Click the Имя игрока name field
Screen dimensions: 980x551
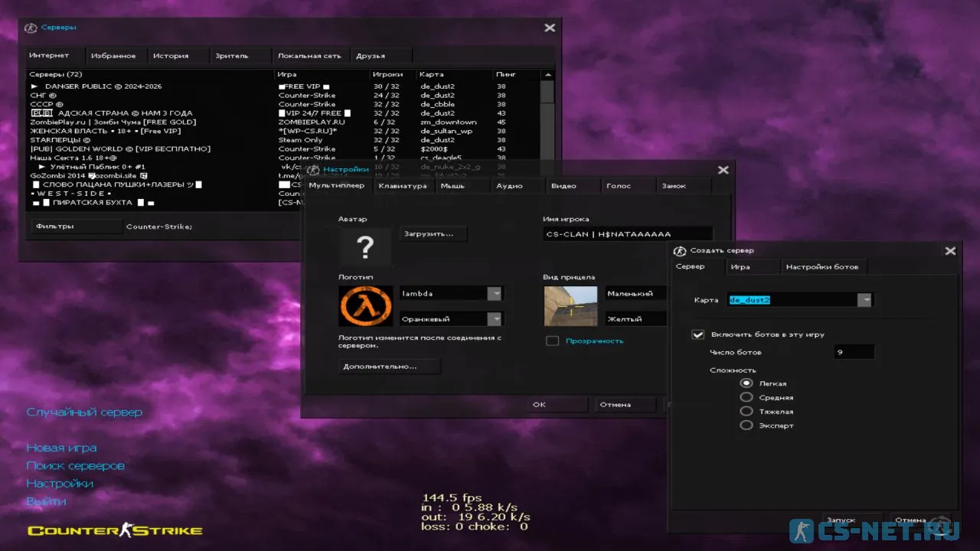626,234
